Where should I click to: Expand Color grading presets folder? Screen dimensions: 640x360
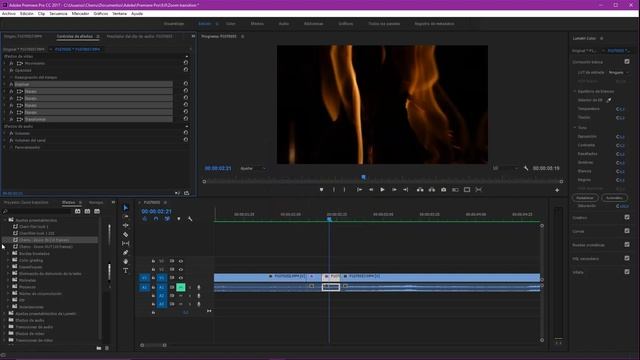coord(9,260)
